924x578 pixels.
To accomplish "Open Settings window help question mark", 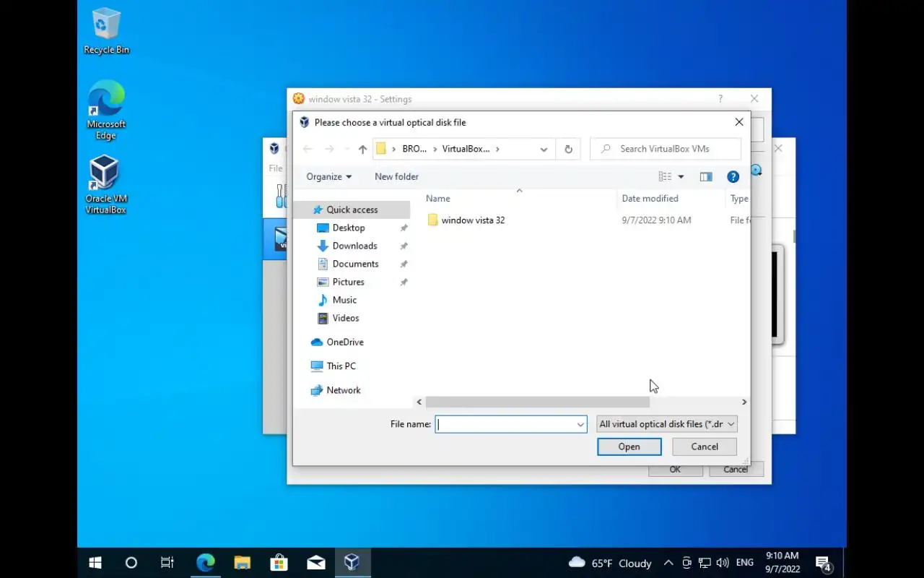I will click(x=720, y=99).
